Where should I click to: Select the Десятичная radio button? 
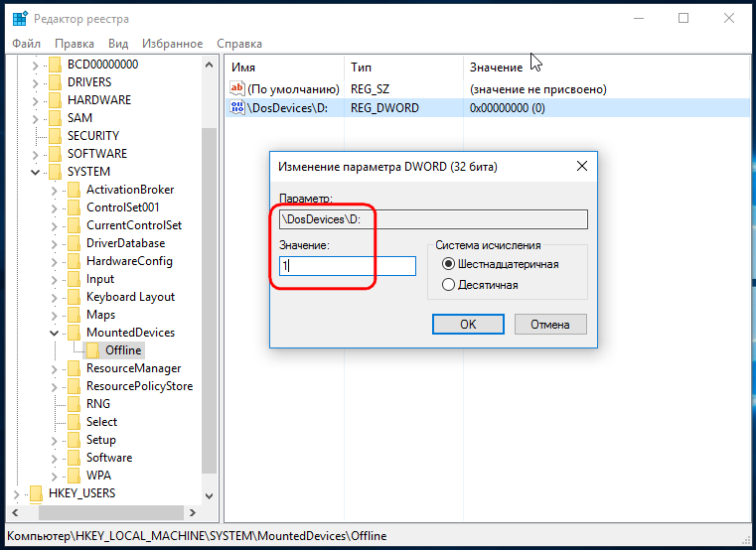pos(448,285)
